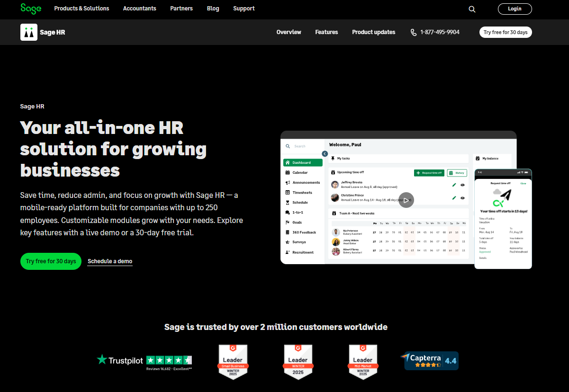
Task: Play the dashboard demo video
Action: [x=406, y=200]
